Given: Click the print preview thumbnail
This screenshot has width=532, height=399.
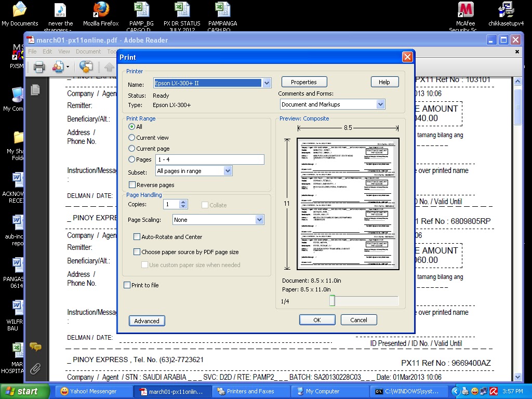Looking at the screenshot, I should coord(348,204).
